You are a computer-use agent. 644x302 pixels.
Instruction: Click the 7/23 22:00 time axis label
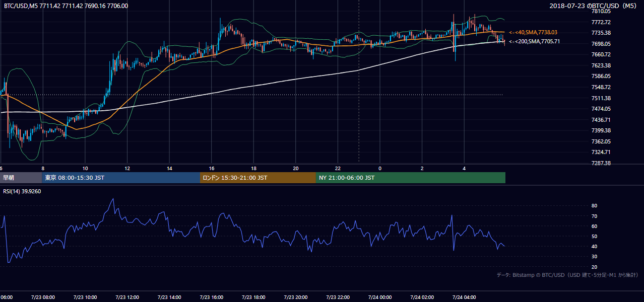tap(338, 297)
